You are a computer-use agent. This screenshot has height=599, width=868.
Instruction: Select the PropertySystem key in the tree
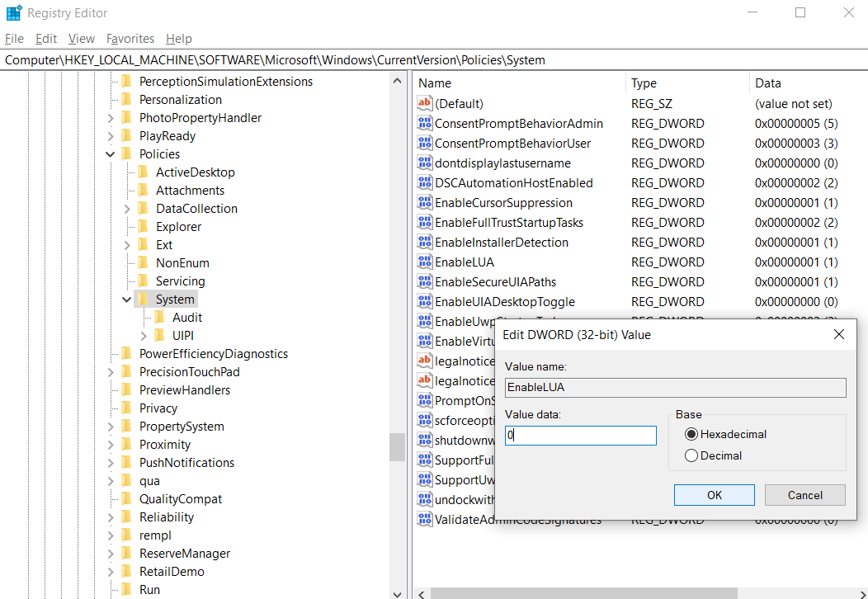(182, 427)
